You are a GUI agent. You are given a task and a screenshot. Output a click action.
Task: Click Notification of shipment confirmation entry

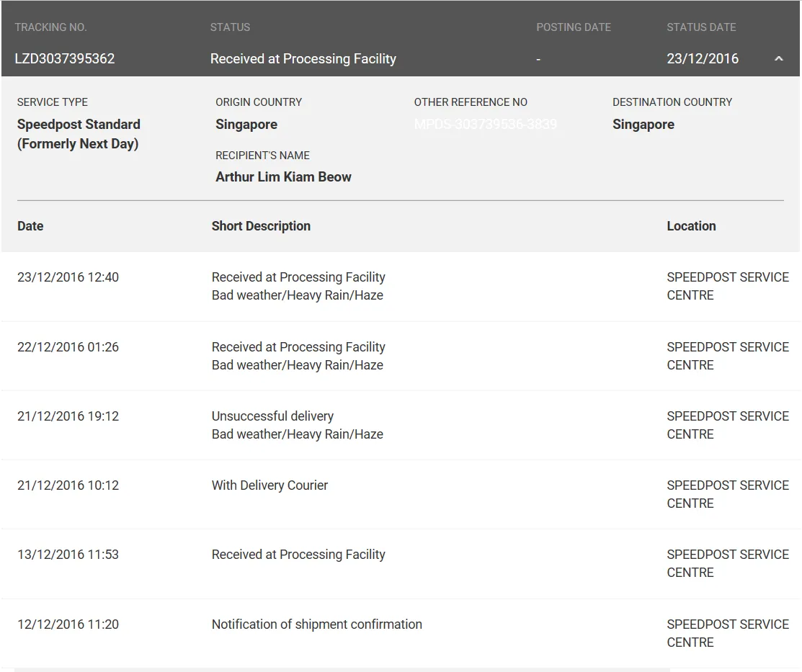pyautogui.click(x=316, y=624)
